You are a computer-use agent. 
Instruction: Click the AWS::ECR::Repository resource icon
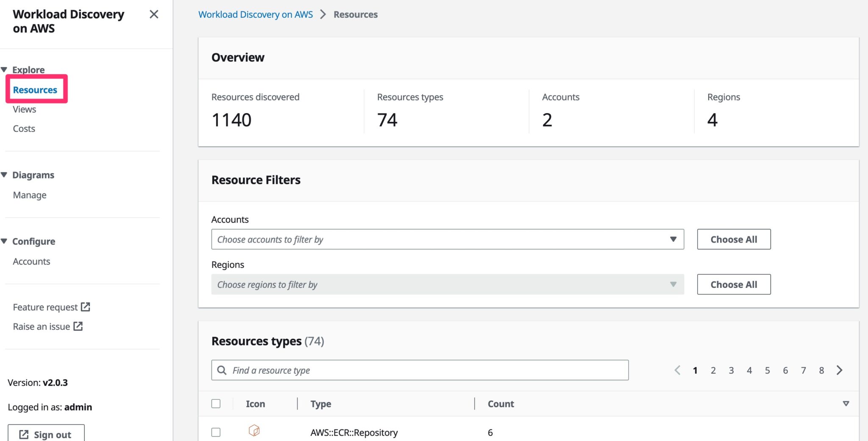click(x=255, y=431)
